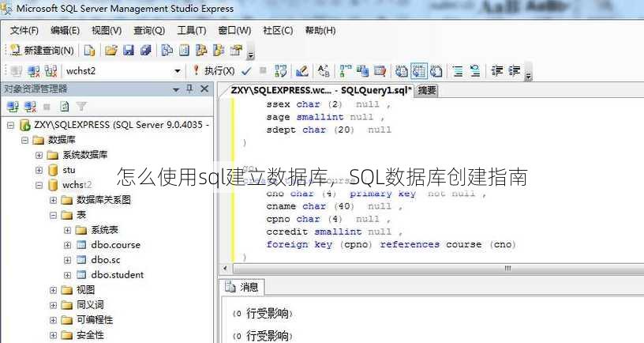Viewport: 644px width, 343px height.
Task: Toggle the pin on the 对象资源管理器 panel
Action: pyautogui.click(x=189, y=89)
